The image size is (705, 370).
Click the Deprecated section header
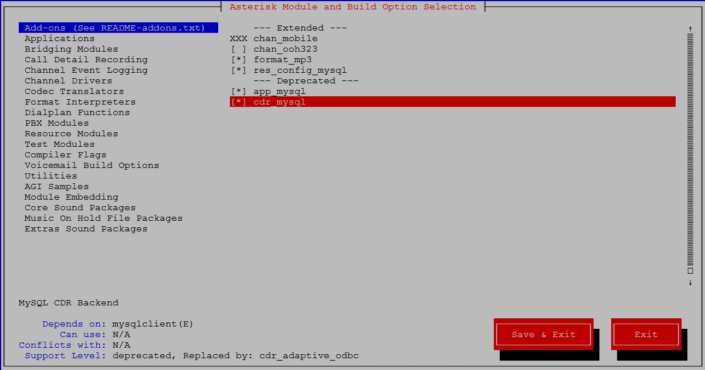(306, 81)
